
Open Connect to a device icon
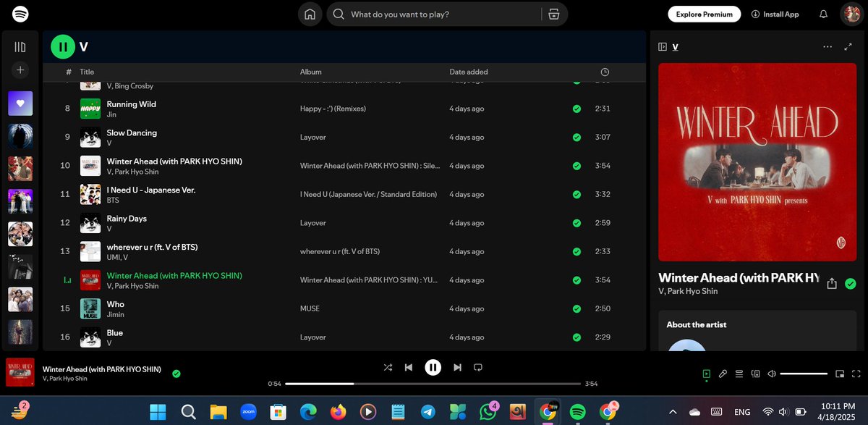tap(755, 374)
